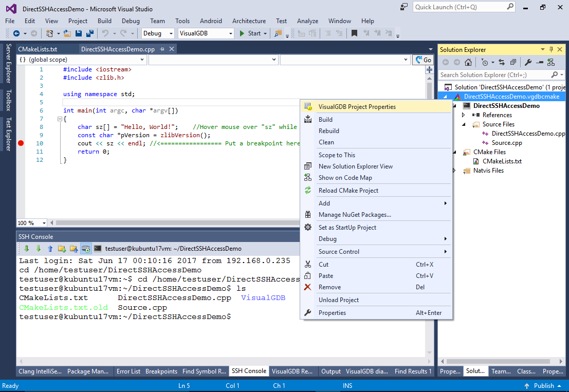
Task: Choose Unload Project from context menu
Action: point(376,300)
